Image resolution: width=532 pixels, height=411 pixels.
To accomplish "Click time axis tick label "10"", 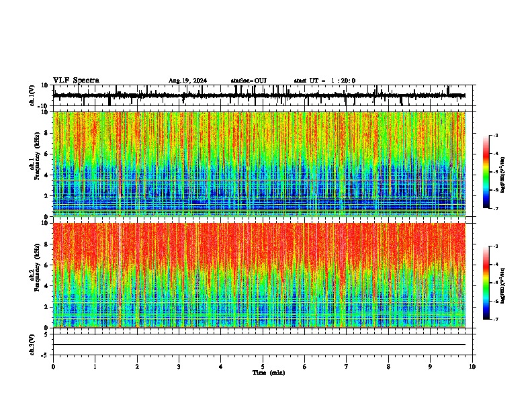I will (x=472, y=367).
